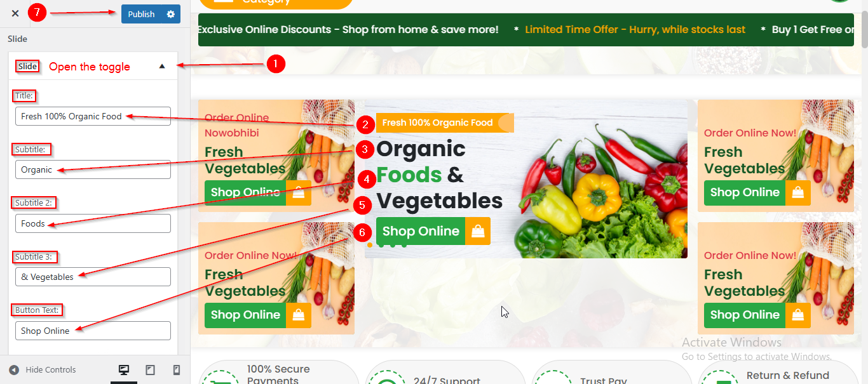Switch to tablet preview icon
Viewport: 868px width, 384px height.
point(150,370)
